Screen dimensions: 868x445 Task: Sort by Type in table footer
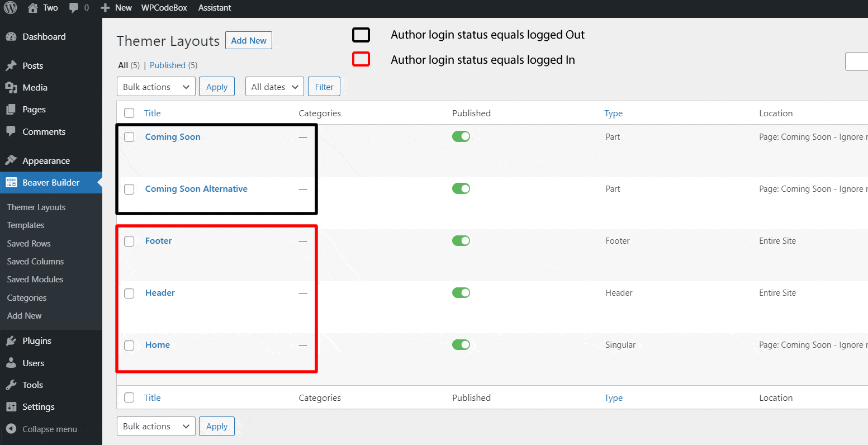coord(613,397)
